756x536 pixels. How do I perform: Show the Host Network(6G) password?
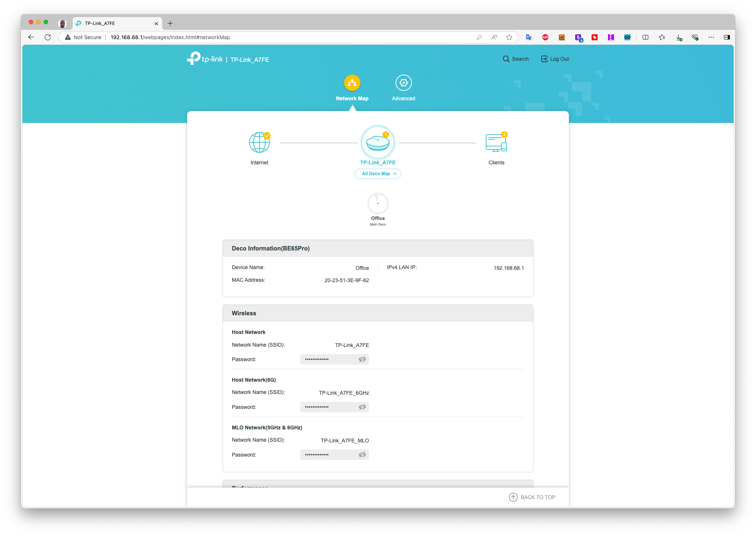(362, 407)
